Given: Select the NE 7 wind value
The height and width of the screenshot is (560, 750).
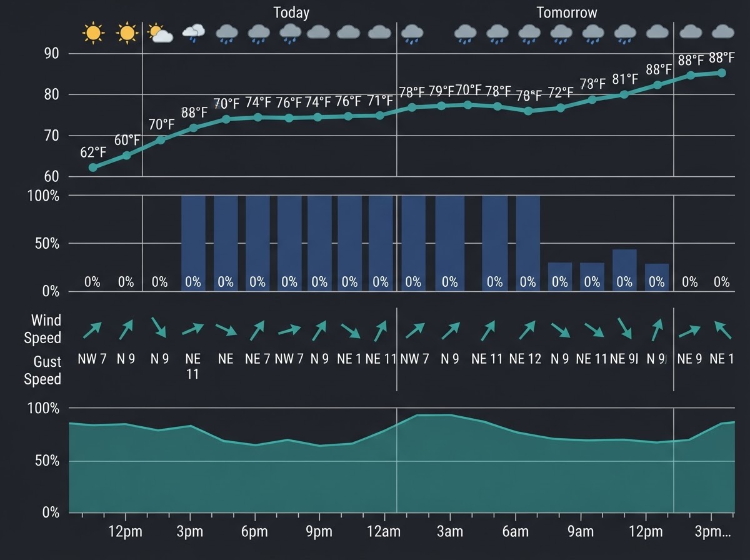Looking at the screenshot, I should click(257, 359).
